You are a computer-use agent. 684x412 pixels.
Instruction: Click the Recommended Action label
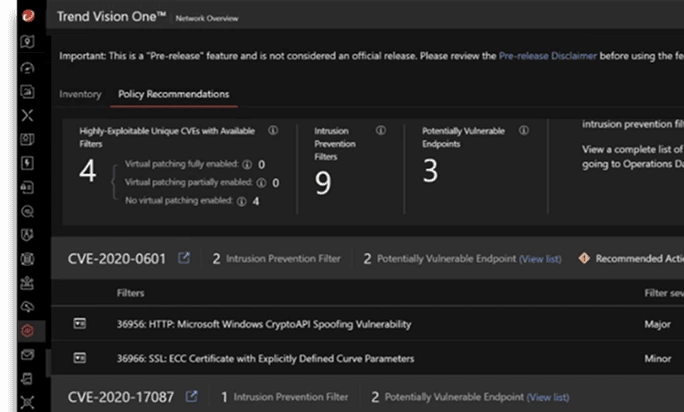tap(640, 259)
